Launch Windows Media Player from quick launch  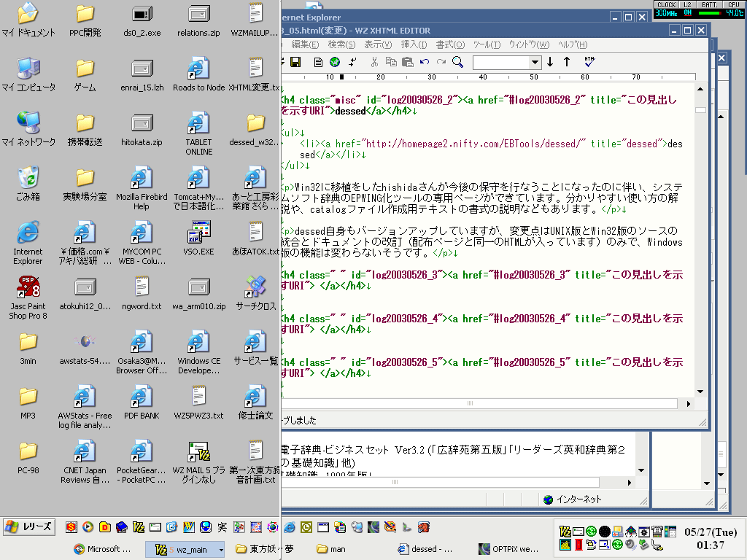[88, 527]
